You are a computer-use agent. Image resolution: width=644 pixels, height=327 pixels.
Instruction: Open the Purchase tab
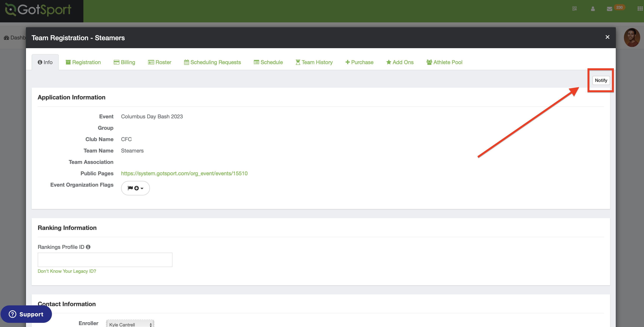[x=360, y=62]
